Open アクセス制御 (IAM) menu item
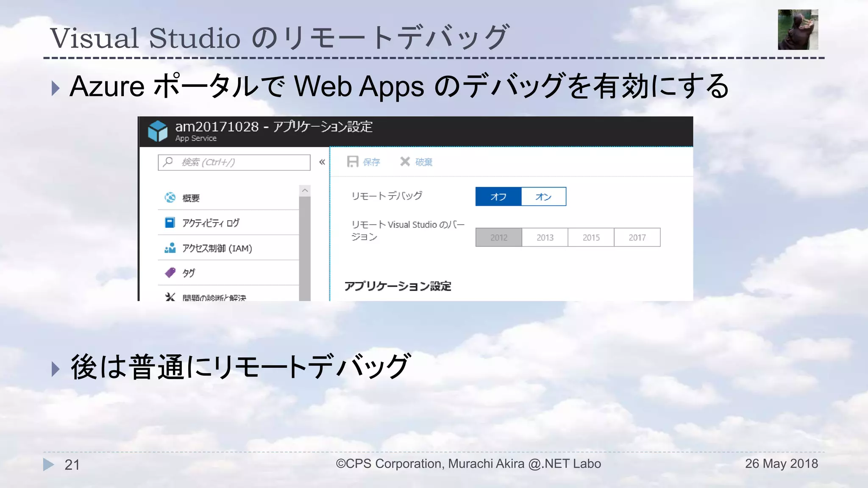868x488 pixels. tap(228, 248)
